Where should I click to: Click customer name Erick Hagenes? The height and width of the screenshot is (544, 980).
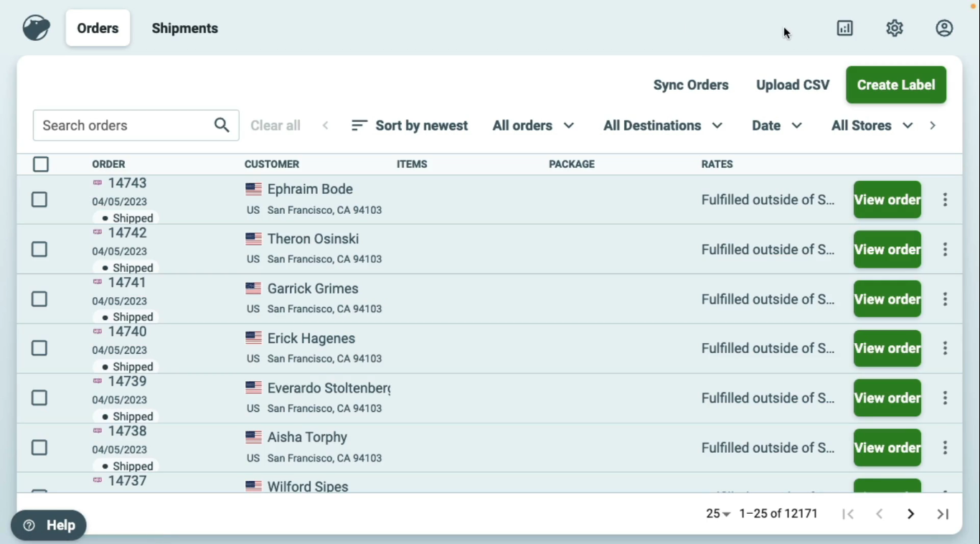[x=311, y=338]
